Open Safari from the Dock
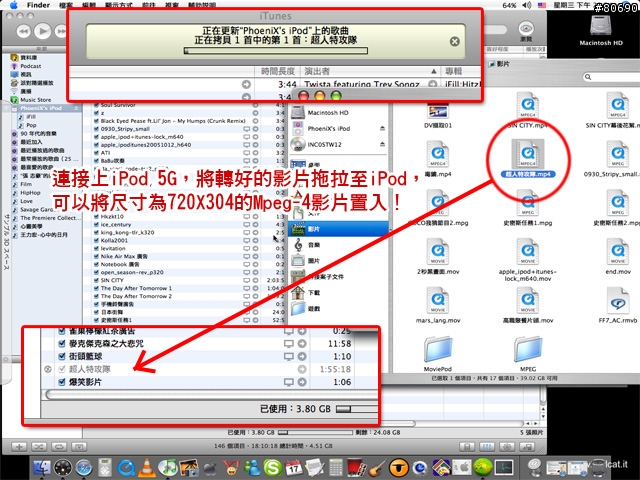 coord(84,467)
